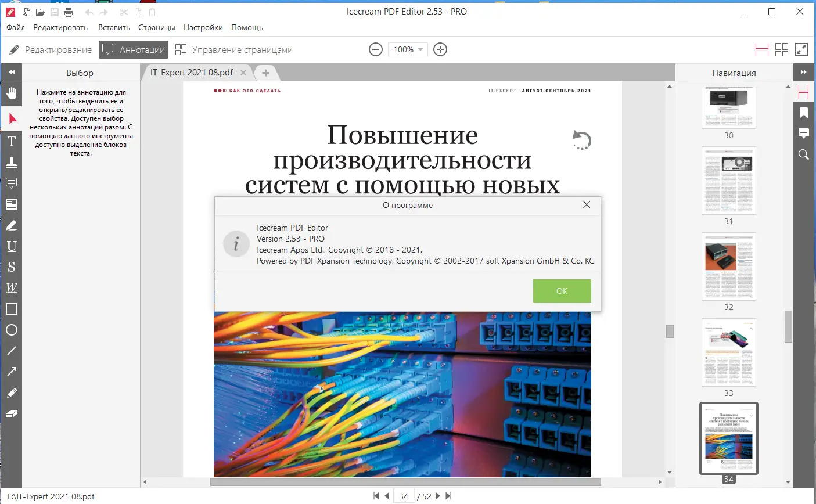
Task: Switch to Управление страницами mode
Action: click(x=234, y=50)
